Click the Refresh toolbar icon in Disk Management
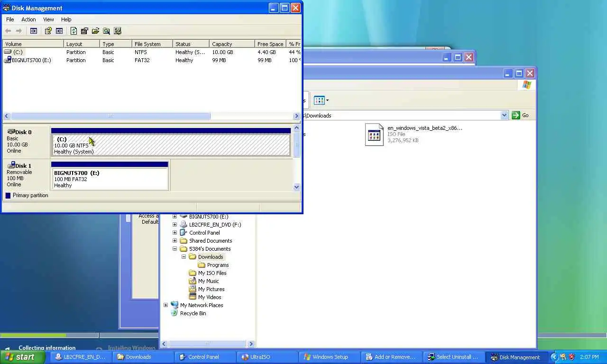Viewport: 607px width, 364px height. point(74,31)
